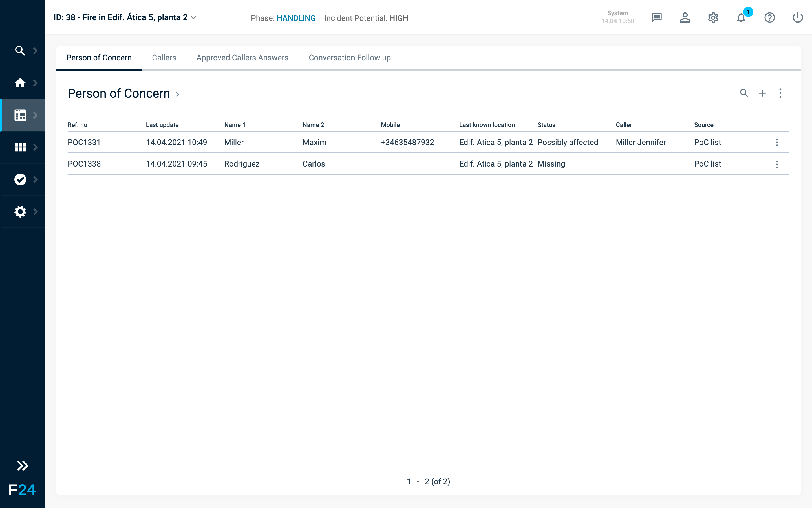Click the name Miller in first row
812x508 pixels.
click(x=234, y=143)
